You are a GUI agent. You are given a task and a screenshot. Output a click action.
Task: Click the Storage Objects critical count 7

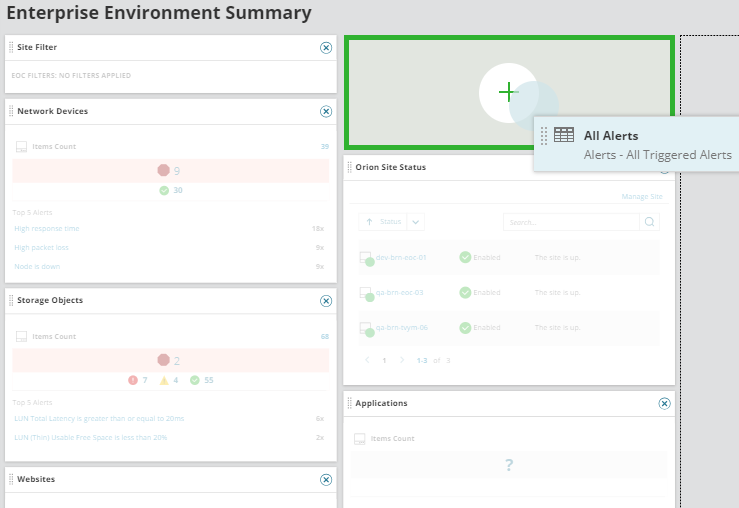pos(145,380)
